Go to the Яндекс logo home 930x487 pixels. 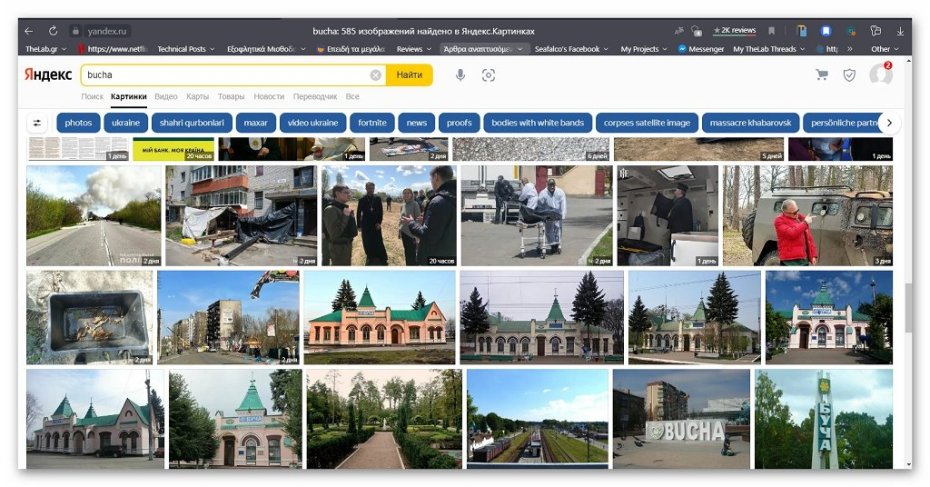click(x=48, y=75)
